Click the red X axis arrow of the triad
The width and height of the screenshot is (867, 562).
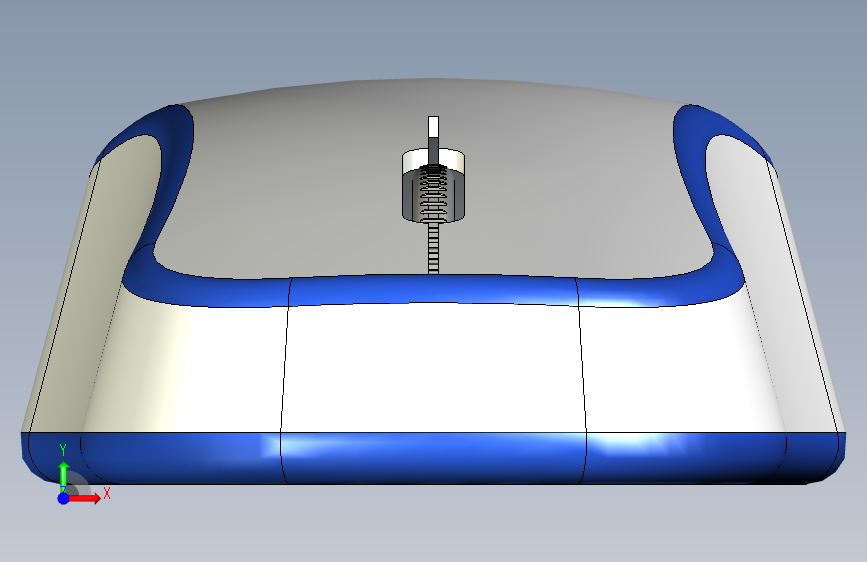pyautogui.click(x=84, y=498)
